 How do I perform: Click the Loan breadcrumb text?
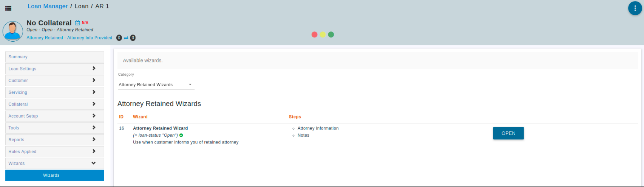click(82, 6)
